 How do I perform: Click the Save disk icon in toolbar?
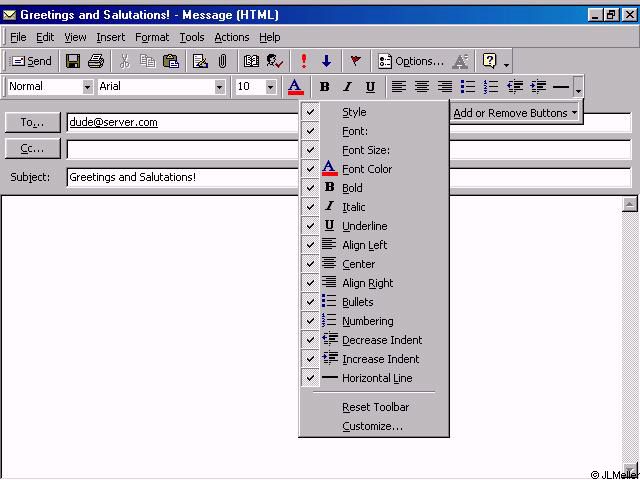(73, 61)
